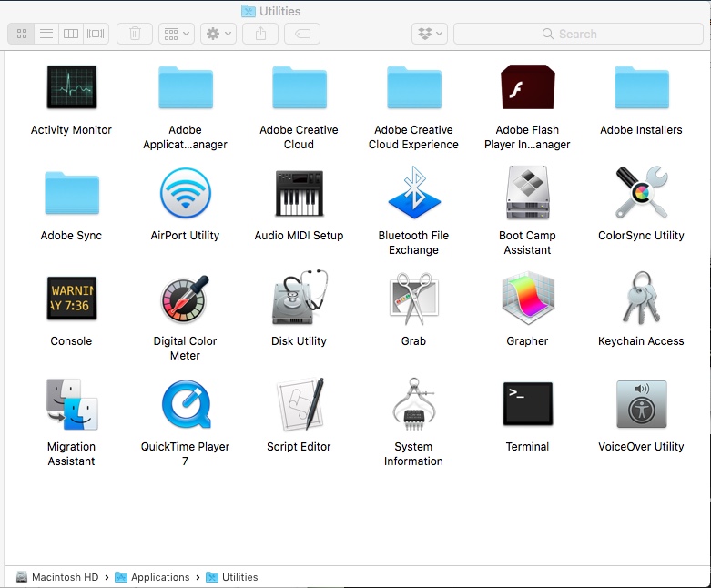Click the Keychain Access label
The height and width of the screenshot is (588, 711).
point(641,341)
